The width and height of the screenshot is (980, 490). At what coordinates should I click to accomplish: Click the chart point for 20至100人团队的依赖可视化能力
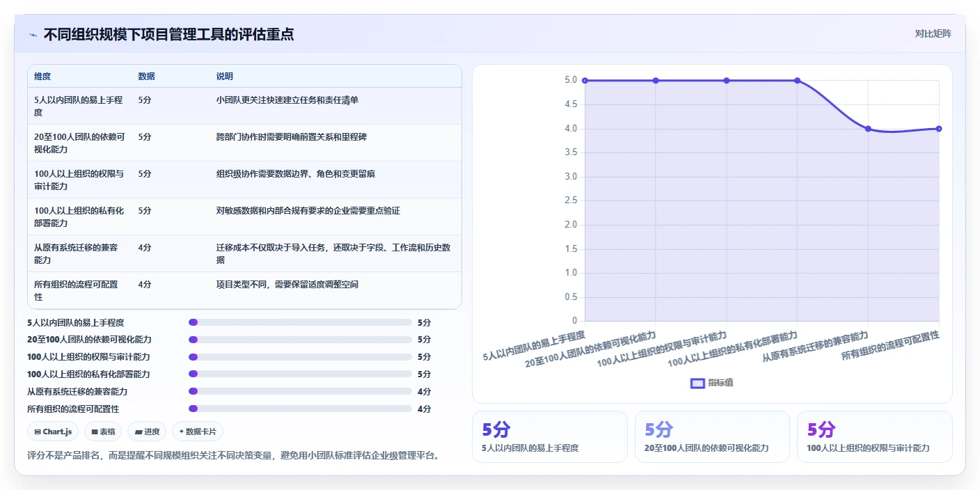tap(656, 81)
